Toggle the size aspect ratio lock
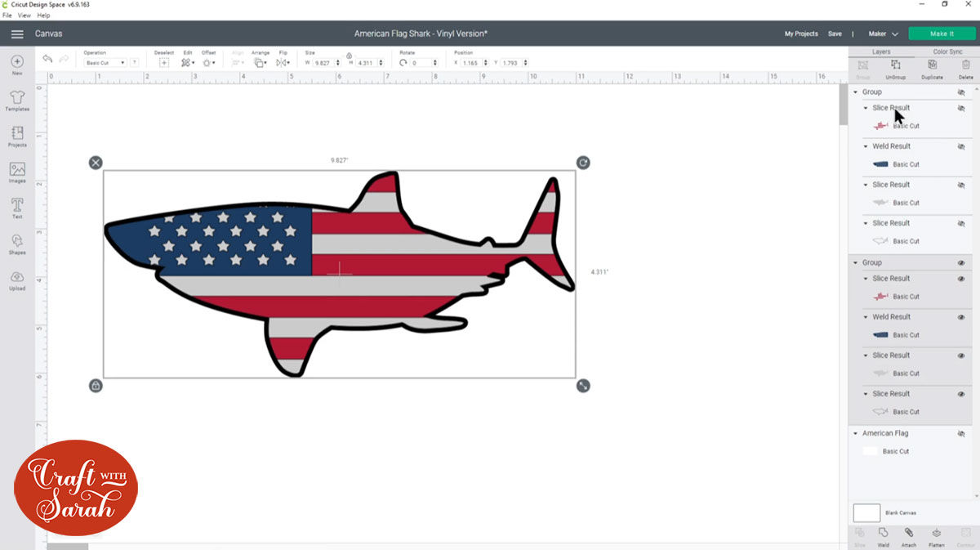Viewport: 980px width, 550px height. (x=350, y=56)
